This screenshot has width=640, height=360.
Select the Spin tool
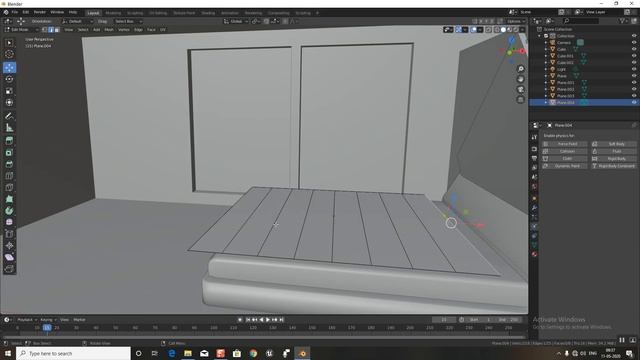[9, 211]
